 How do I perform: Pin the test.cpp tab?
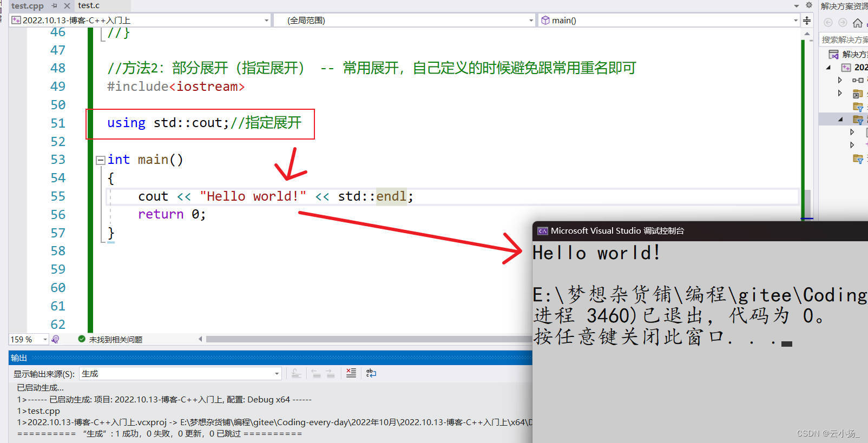(55, 6)
